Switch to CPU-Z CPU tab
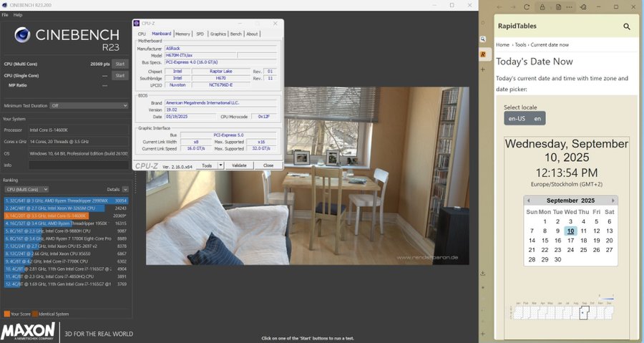The height and width of the screenshot is (343, 644). tap(142, 34)
